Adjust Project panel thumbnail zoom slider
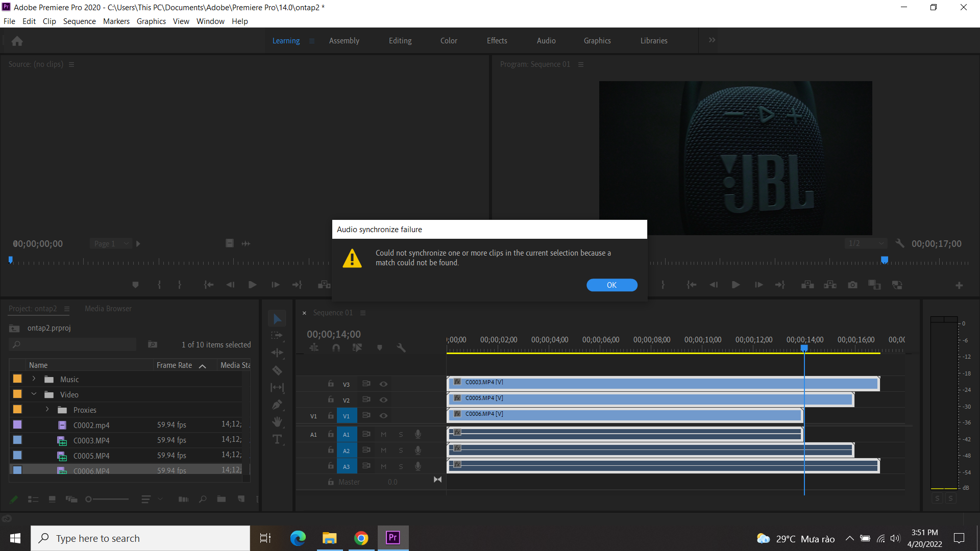 [x=107, y=499]
